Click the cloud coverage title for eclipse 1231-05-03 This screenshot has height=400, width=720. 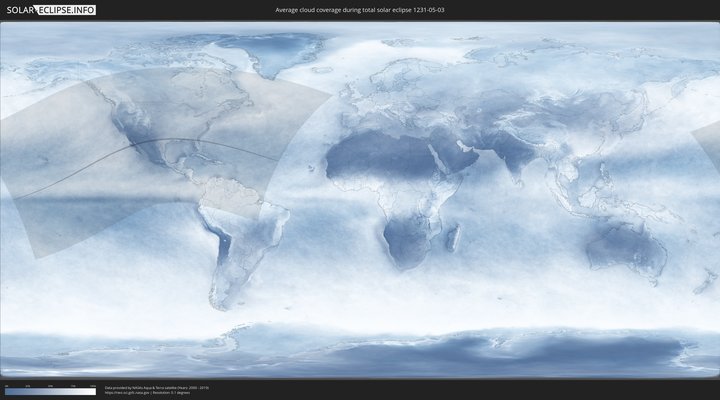(x=360, y=10)
